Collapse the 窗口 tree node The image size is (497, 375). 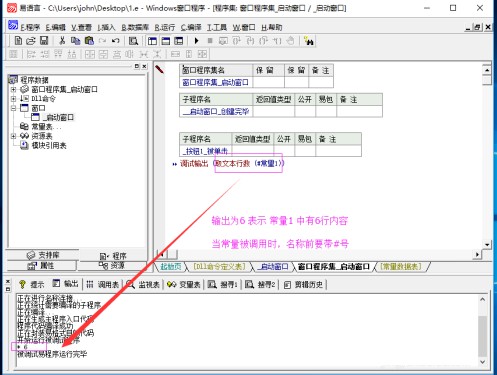coord(13,108)
